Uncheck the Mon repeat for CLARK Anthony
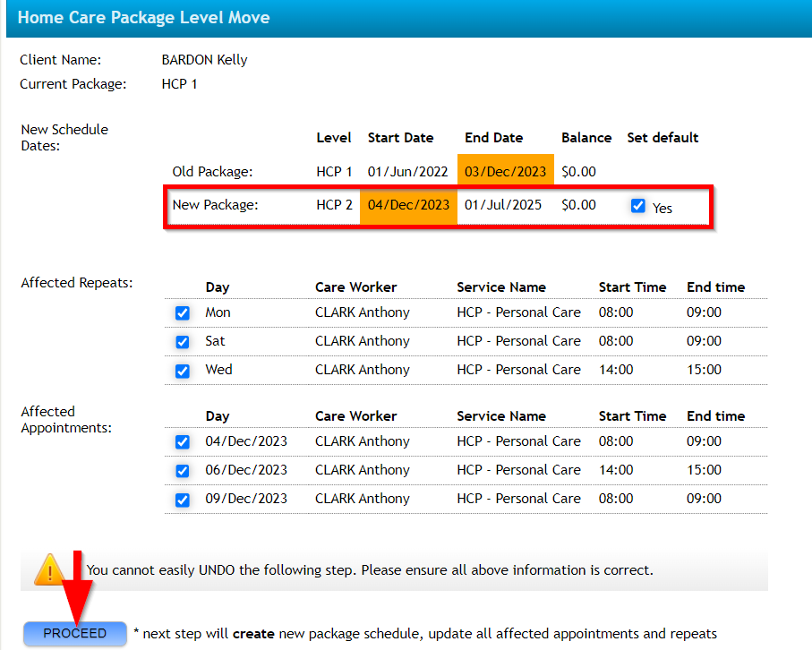Viewport: 812px width, 650px height. pyautogui.click(x=182, y=313)
